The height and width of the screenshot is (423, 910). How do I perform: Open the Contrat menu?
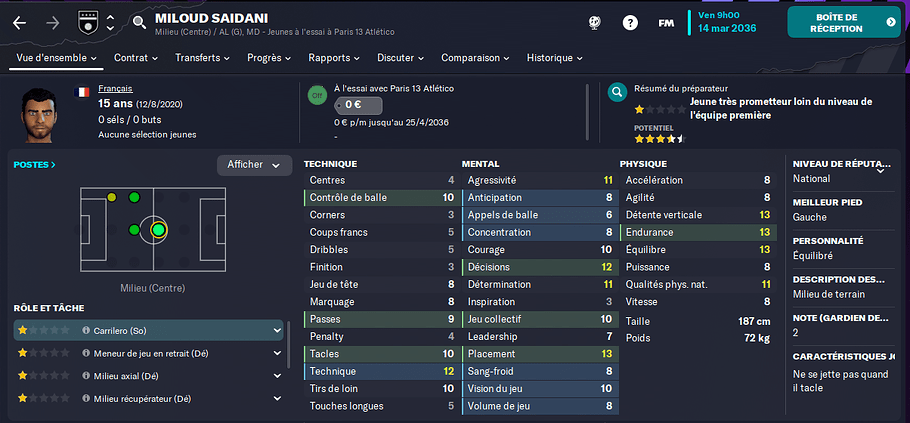coord(136,58)
